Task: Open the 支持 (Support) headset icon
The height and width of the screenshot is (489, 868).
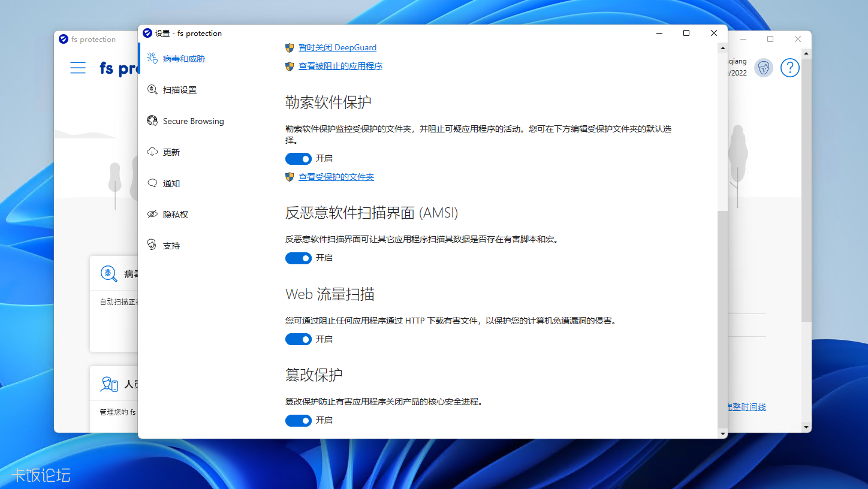Action: 152,244
